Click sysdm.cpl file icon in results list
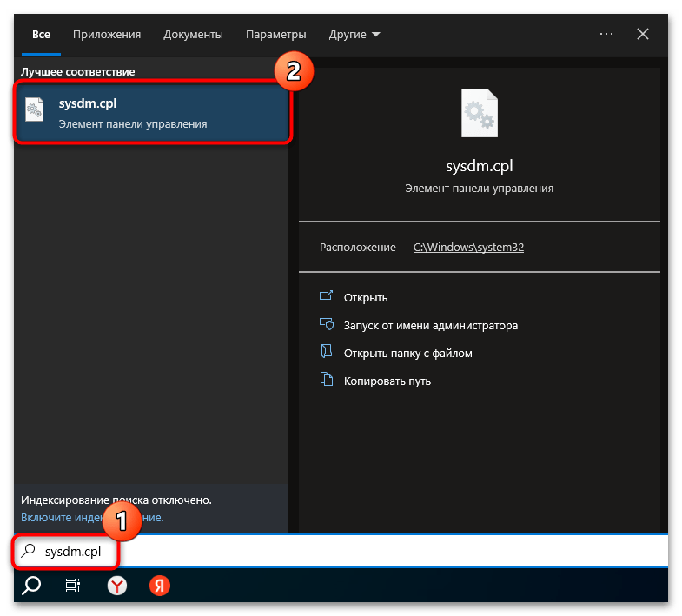 (35, 109)
